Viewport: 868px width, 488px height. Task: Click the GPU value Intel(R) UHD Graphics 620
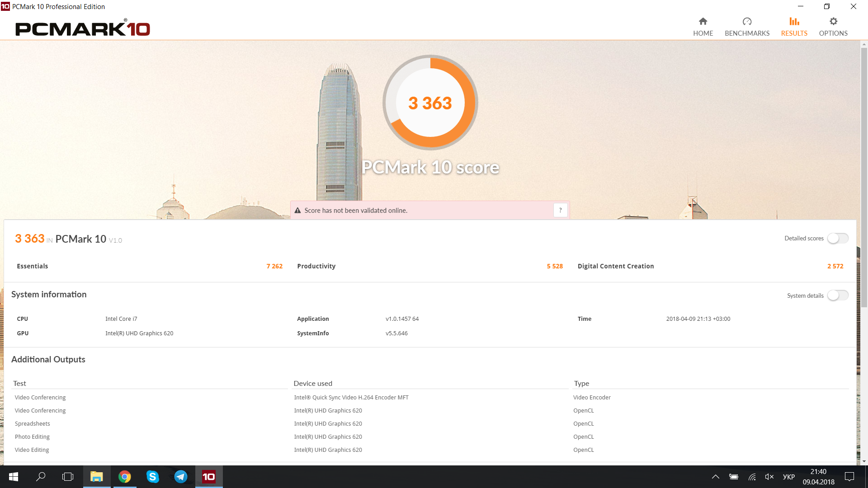click(x=139, y=333)
